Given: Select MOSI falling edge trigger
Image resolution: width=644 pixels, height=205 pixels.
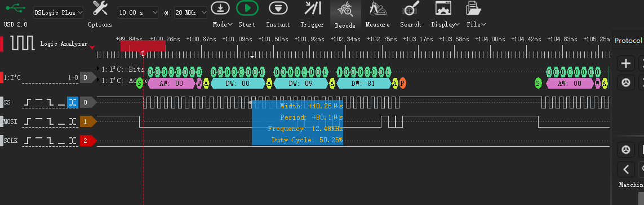Looking at the screenshot, I should [x=50, y=121].
